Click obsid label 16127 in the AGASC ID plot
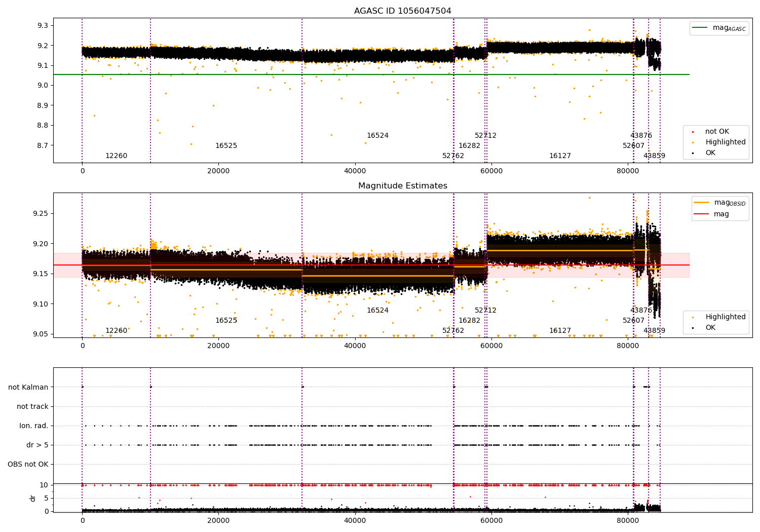760x532 pixels. coord(560,156)
